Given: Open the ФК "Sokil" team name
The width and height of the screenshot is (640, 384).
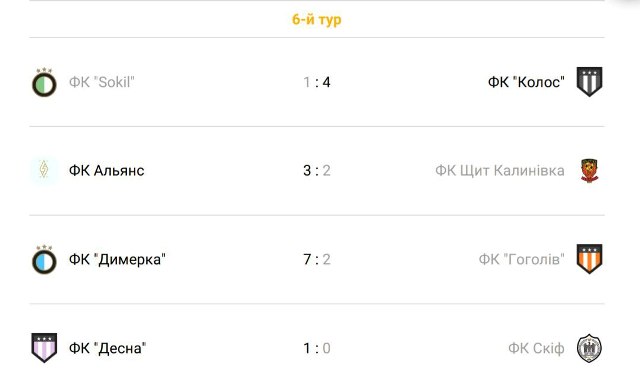Looking at the screenshot, I should click(x=101, y=82).
